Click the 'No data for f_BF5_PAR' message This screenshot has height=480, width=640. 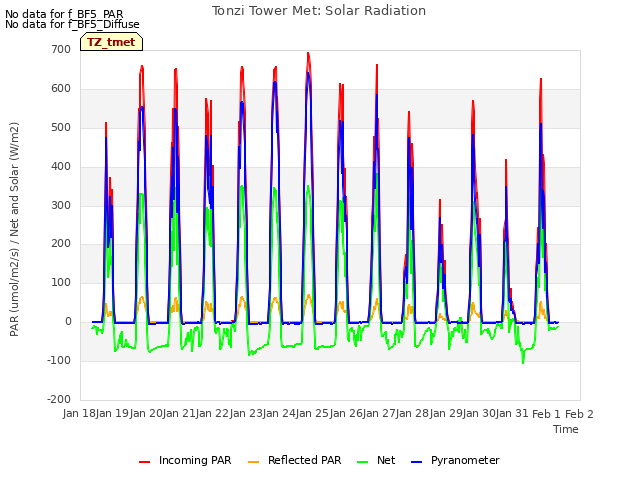(64, 14)
